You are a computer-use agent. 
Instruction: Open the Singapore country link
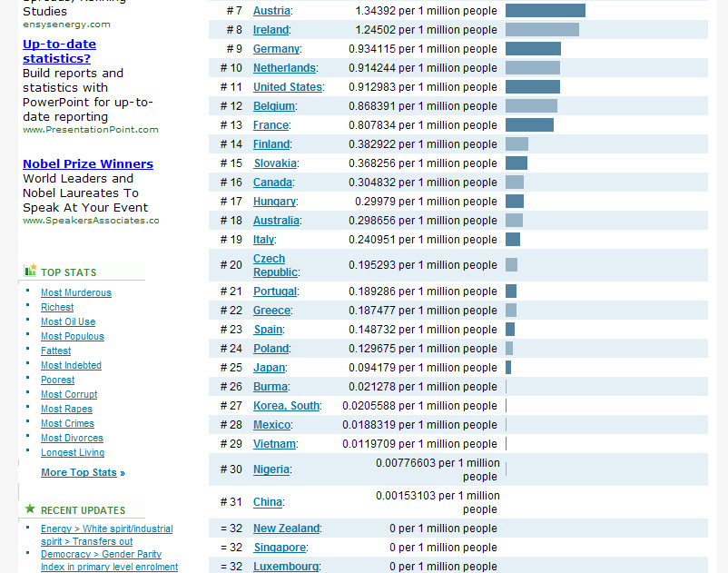pyautogui.click(x=280, y=547)
